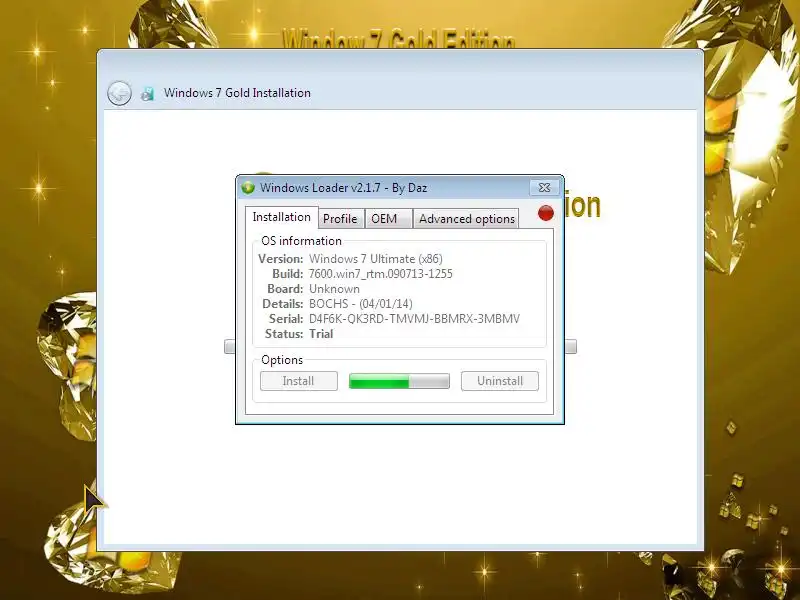Screen dimensions: 800x600
Task: Open the OEM tab
Action: 388,219
